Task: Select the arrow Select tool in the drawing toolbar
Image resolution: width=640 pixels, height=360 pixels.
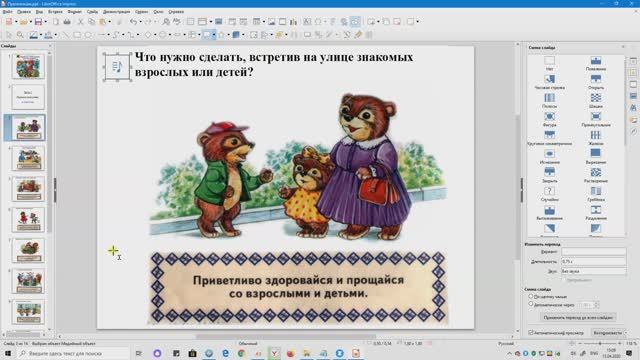Action: (x=9, y=35)
